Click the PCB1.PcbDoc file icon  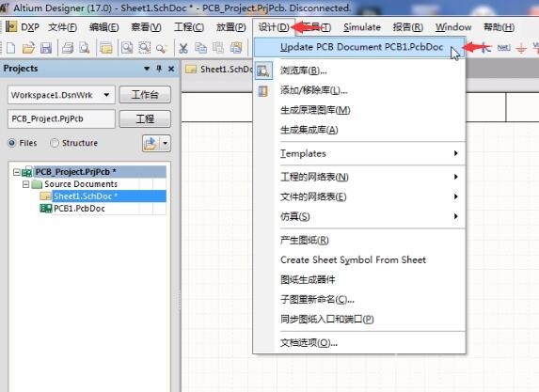click(x=46, y=208)
